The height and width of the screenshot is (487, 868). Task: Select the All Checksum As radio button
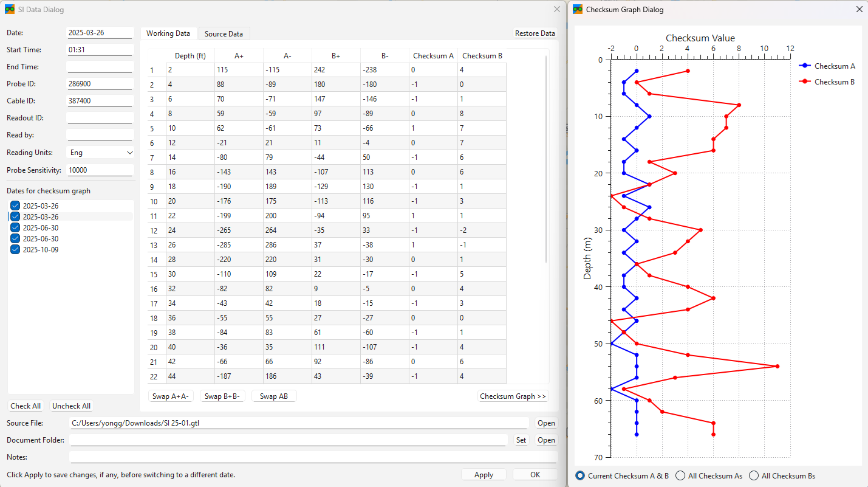680,476
